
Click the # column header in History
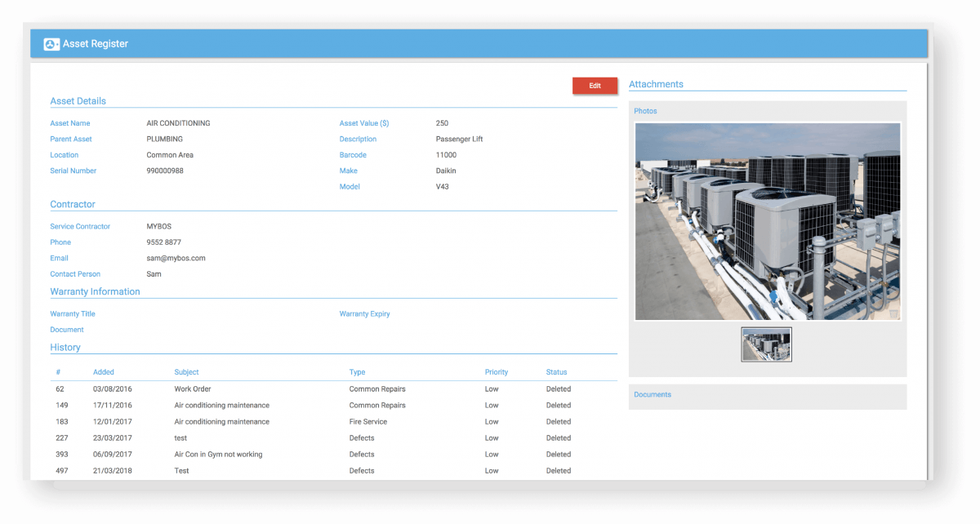[58, 372]
